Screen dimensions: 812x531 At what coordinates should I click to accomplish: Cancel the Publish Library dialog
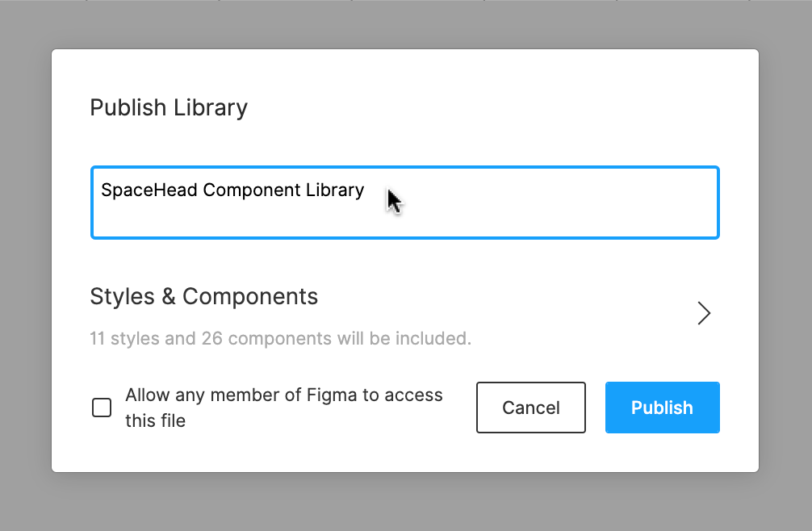point(530,408)
